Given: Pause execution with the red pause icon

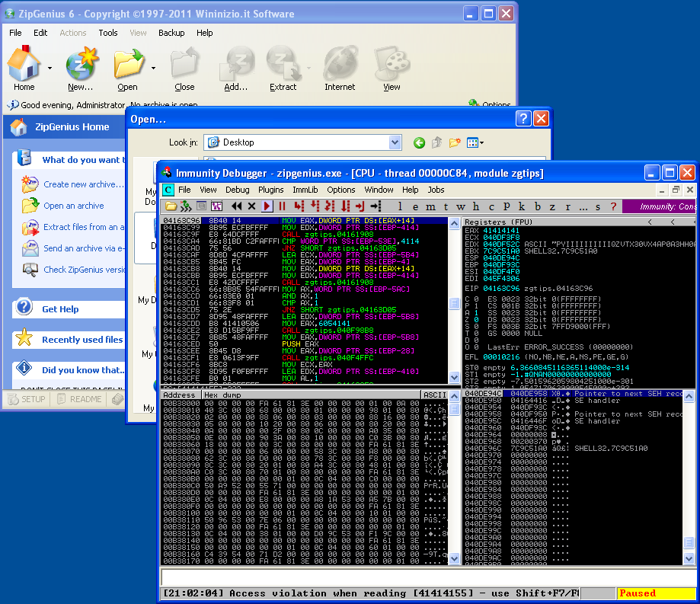Looking at the screenshot, I should point(282,206).
